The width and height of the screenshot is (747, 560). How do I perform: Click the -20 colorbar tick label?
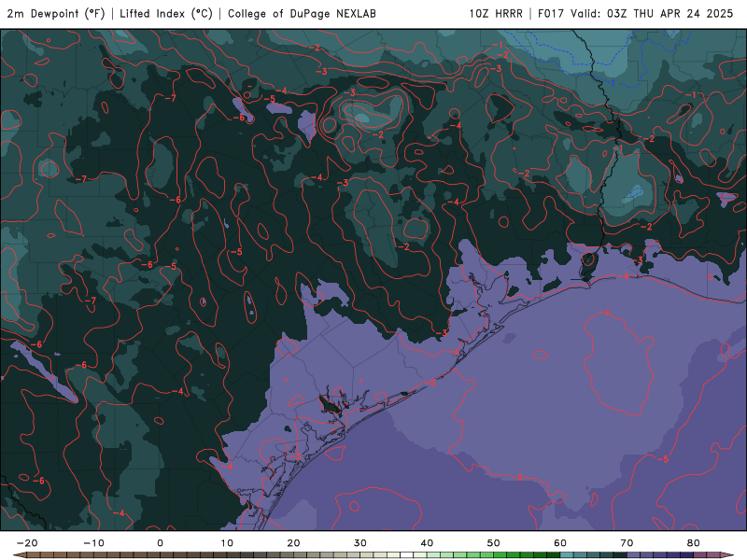tap(27, 543)
